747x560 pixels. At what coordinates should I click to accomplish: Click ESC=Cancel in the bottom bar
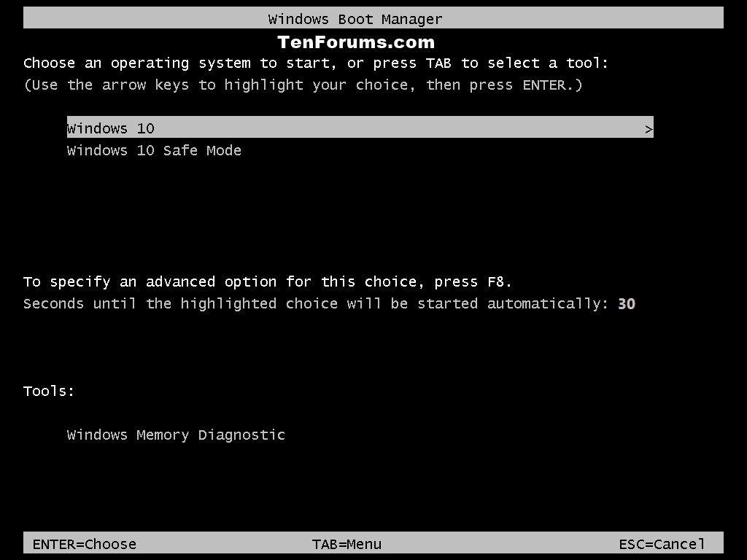click(x=662, y=544)
